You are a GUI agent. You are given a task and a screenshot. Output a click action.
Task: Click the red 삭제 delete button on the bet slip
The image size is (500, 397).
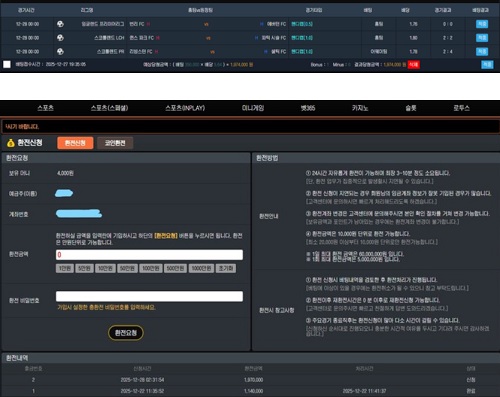413,65
